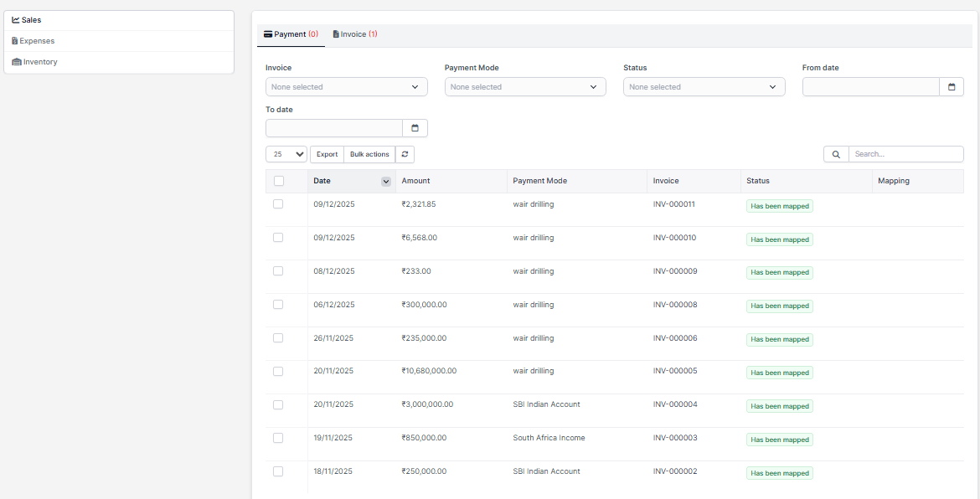980x499 pixels.
Task: Switch to the Invoice tab
Action: 355,34
